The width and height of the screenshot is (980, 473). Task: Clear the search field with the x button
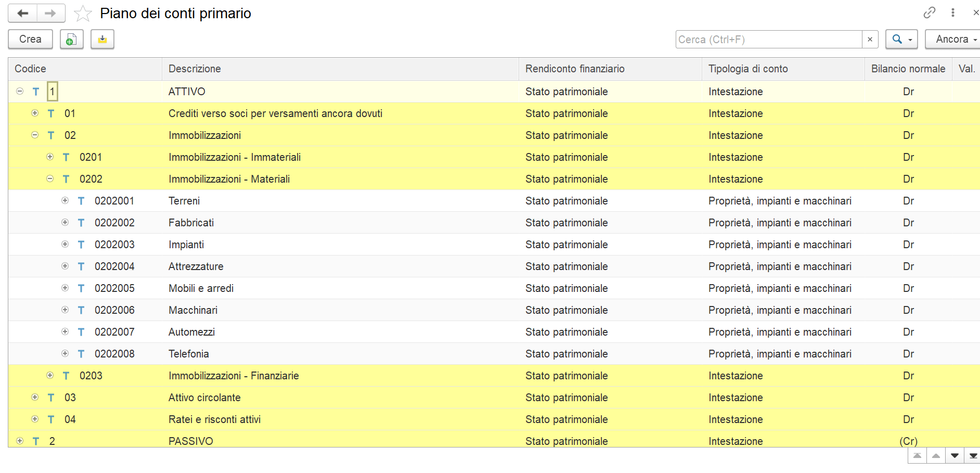tap(870, 40)
